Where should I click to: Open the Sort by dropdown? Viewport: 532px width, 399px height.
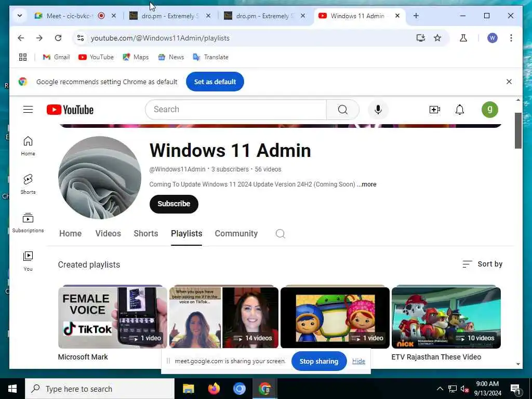click(482, 264)
